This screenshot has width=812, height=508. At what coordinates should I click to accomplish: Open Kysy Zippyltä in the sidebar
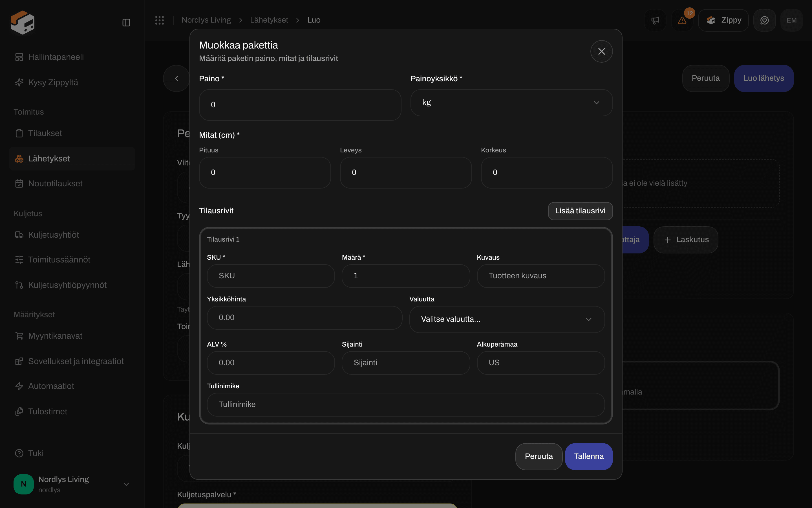72,82
